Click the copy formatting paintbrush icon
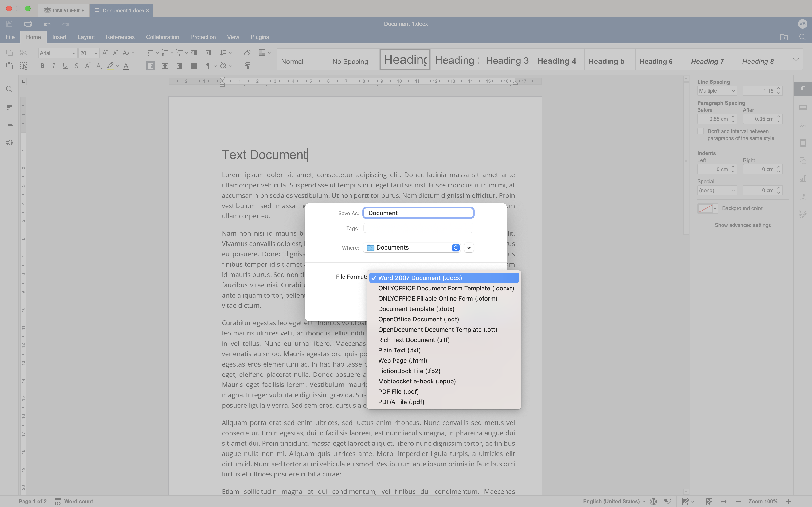Image resolution: width=812 pixels, height=507 pixels. click(x=248, y=65)
